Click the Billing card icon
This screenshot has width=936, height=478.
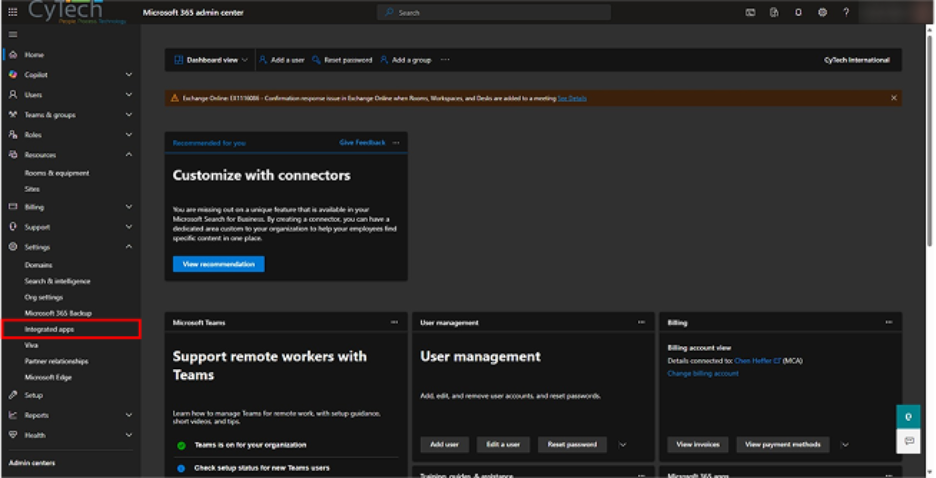[13, 207]
